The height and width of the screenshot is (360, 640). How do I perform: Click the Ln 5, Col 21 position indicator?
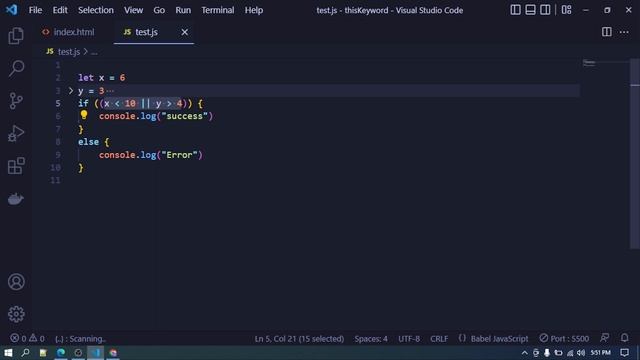coord(299,338)
